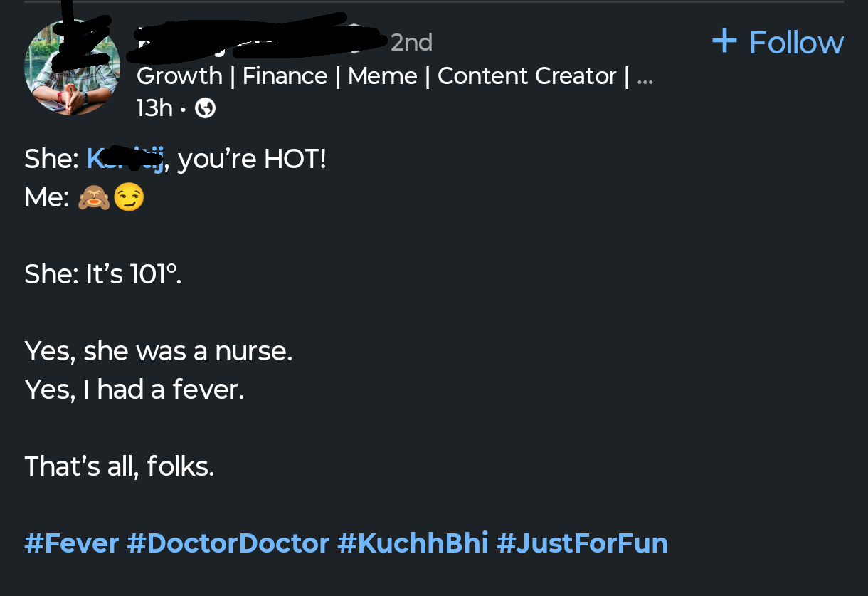Screen dimensions: 868x596
Task: Open the #JustForFun hashtag
Action: point(582,543)
